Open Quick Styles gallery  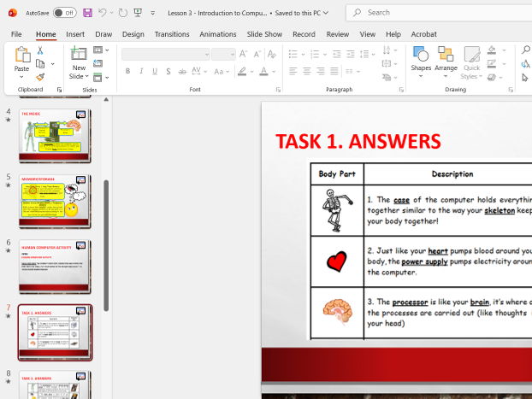(471, 62)
